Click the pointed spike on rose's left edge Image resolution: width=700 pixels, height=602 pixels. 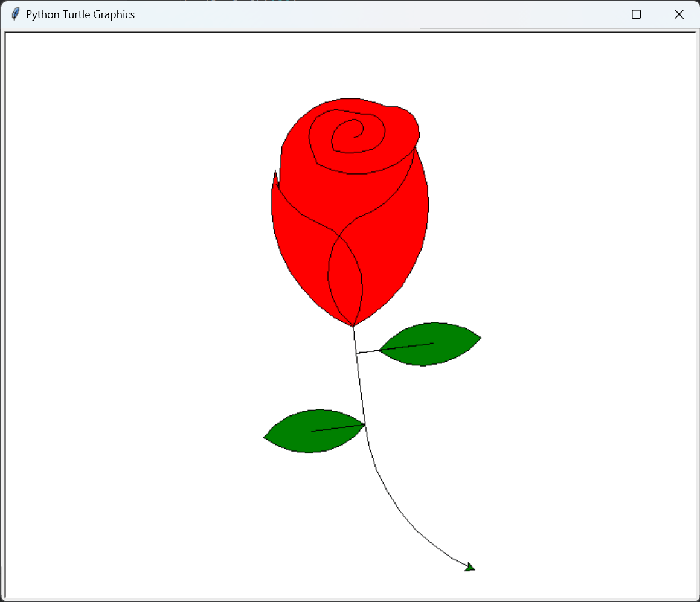pos(275,177)
